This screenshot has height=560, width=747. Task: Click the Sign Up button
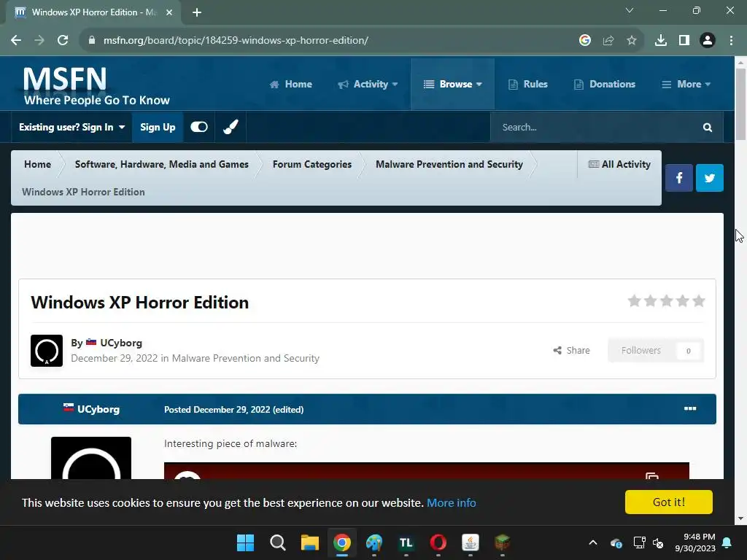point(158,127)
